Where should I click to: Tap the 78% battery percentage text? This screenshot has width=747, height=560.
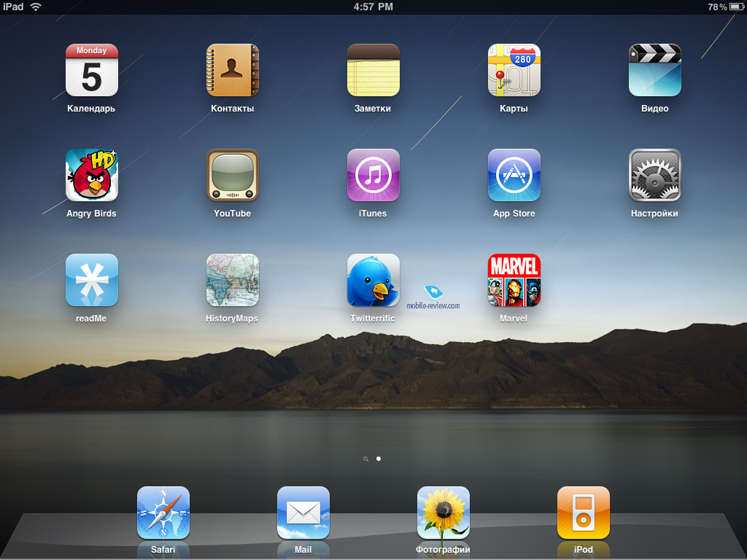pos(717,7)
